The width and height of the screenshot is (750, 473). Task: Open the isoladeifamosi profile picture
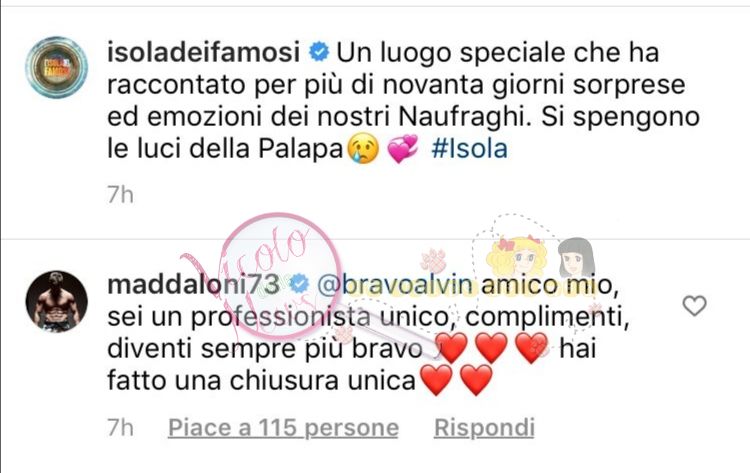pos(56,67)
